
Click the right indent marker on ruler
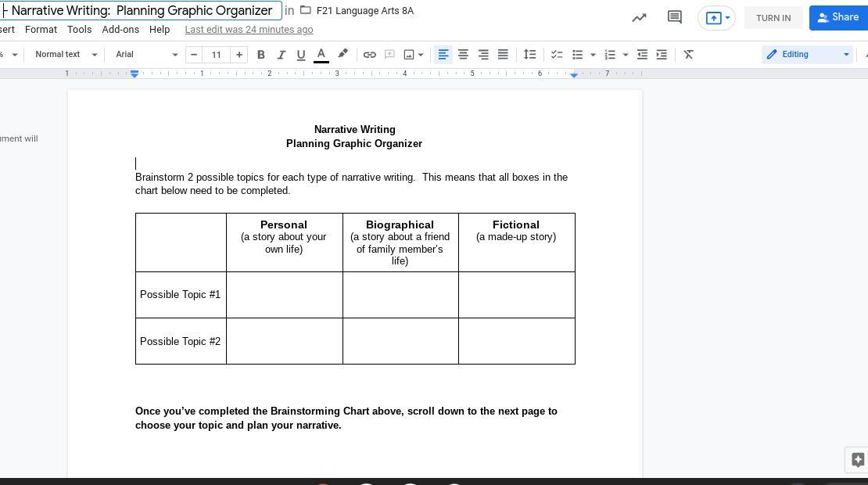coord(574,75)
